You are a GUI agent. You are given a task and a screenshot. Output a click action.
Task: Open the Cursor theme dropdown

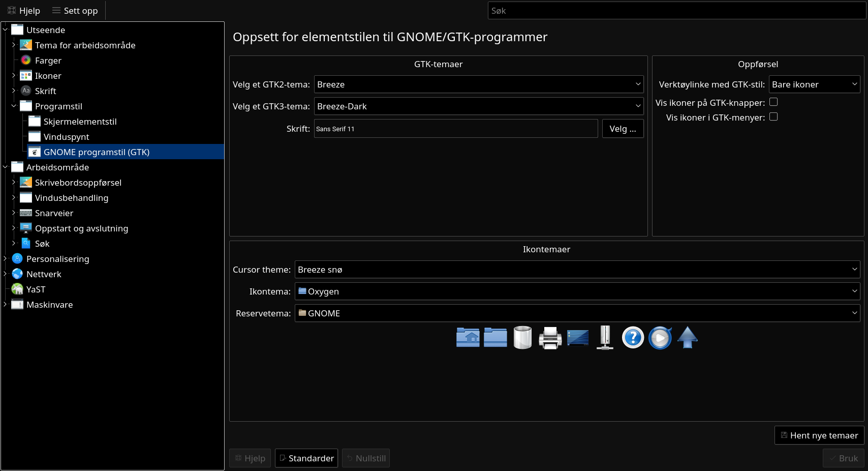point(577,270)
